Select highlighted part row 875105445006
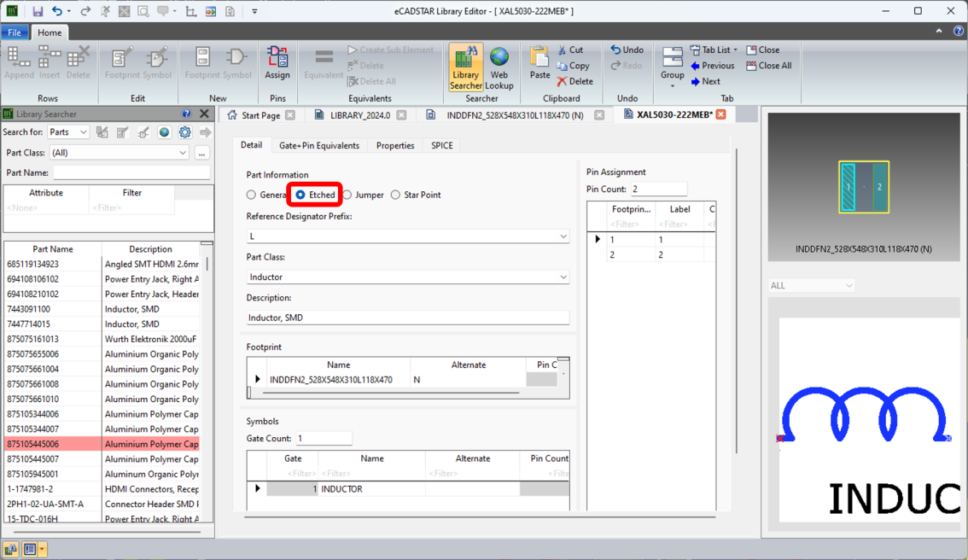 coord(102,444)
